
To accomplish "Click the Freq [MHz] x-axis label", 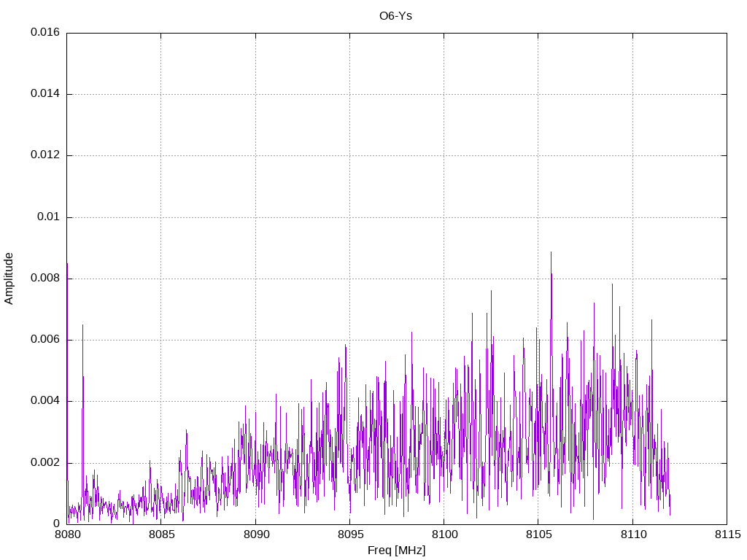I will [396, 551].
